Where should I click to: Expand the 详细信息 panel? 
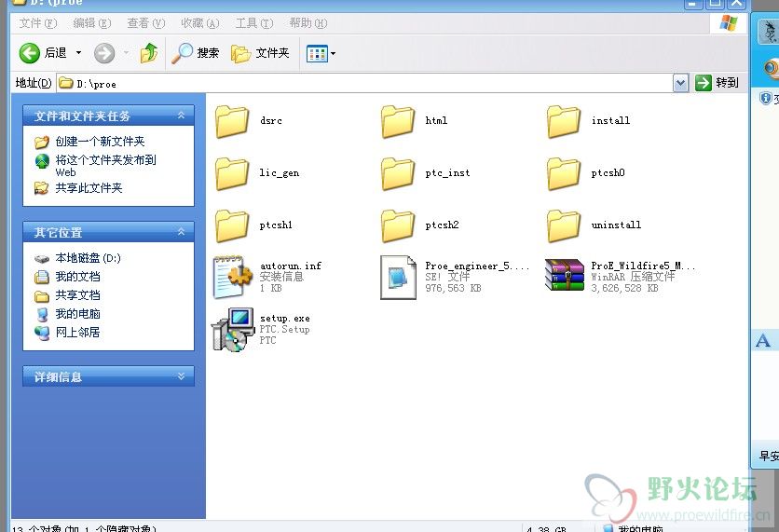[182, 376]
